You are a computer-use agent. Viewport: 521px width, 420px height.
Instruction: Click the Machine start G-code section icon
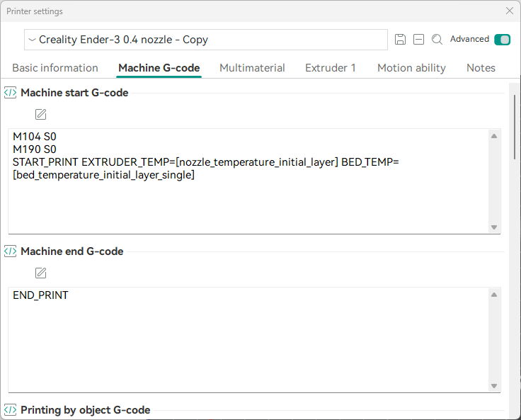click(x=11, y=93)
